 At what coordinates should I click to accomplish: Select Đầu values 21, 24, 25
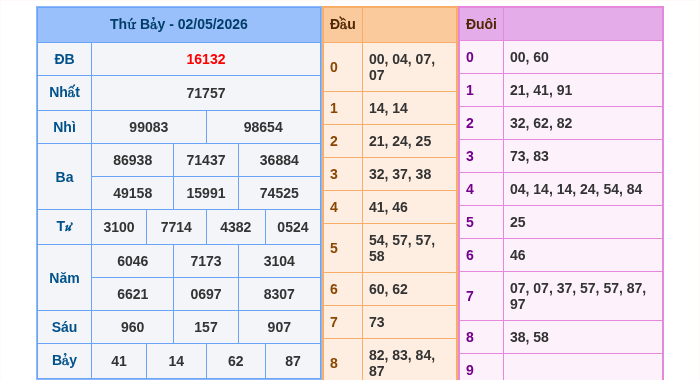(x=400, y=141)
